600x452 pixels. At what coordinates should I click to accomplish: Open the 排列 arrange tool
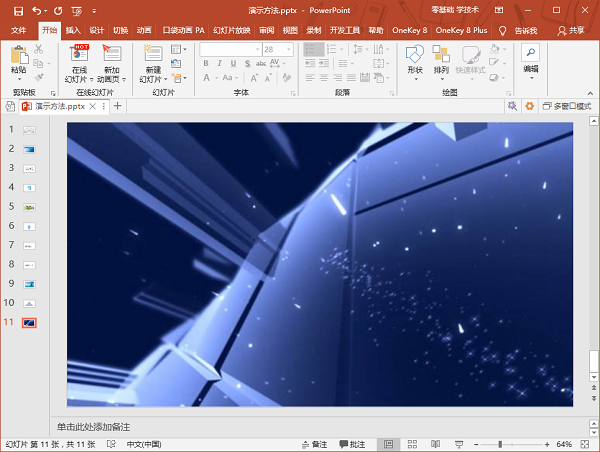[441, 63]
